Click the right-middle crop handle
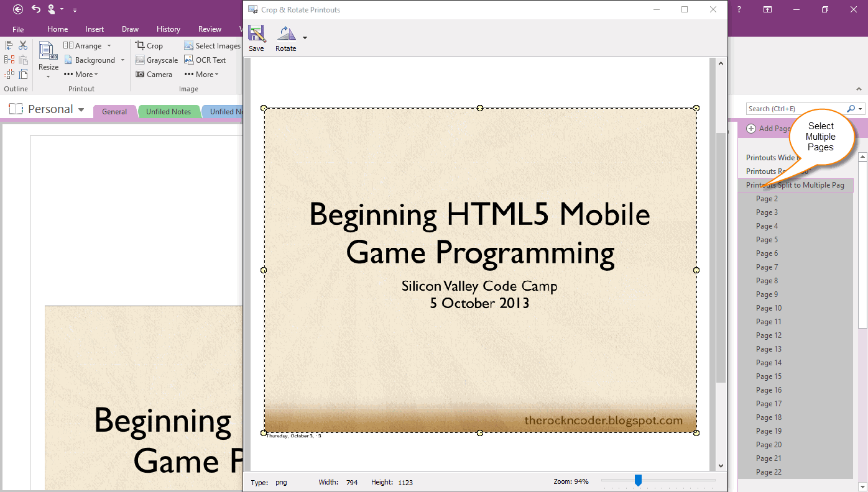Screen dimensions: 868x492 (x=696, y=270)
